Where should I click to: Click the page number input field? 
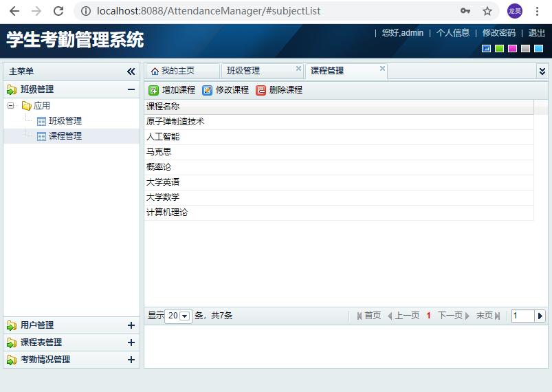click(523, 316)
